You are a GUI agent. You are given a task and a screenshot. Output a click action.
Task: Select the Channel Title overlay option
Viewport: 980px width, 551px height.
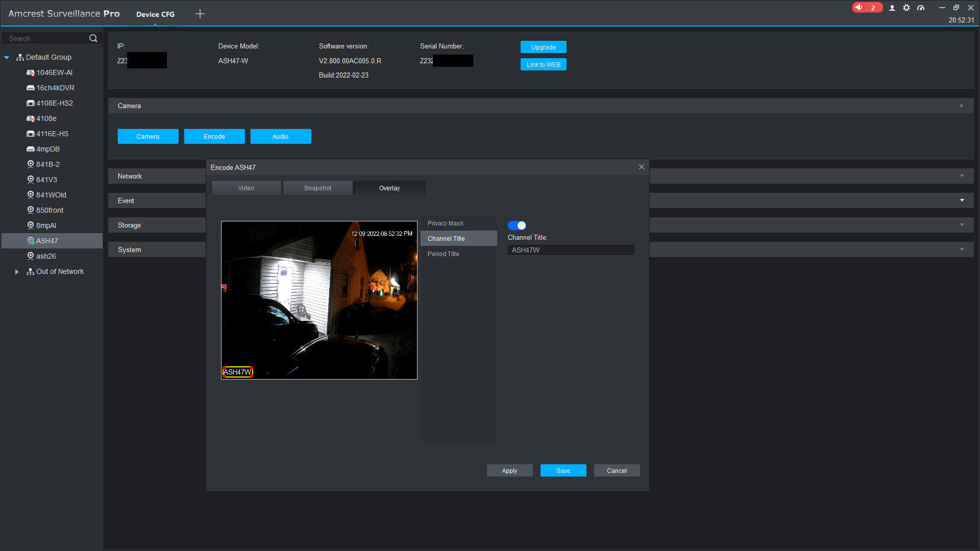tap(458, 239)
